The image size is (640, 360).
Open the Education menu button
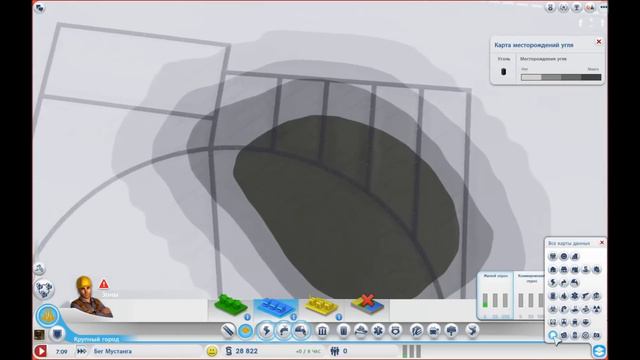[416, 330]
